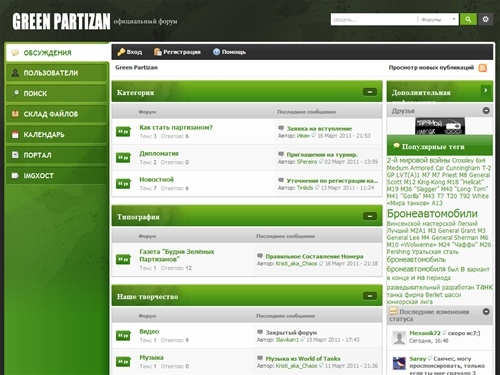This screenshot has width=500, height=375.
Task: Click forum status icon for Новостной
Action: [123, 183]
